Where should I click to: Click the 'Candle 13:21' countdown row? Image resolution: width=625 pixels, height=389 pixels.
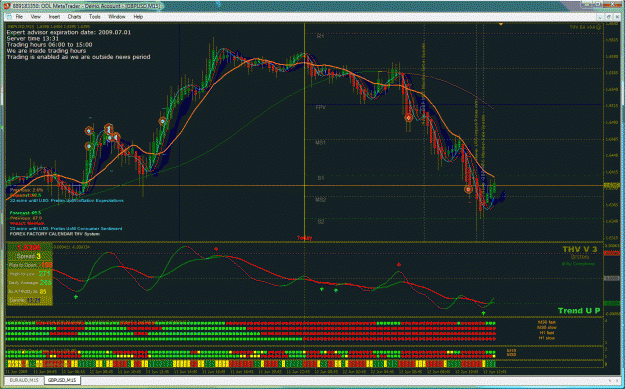pos(29,300)
